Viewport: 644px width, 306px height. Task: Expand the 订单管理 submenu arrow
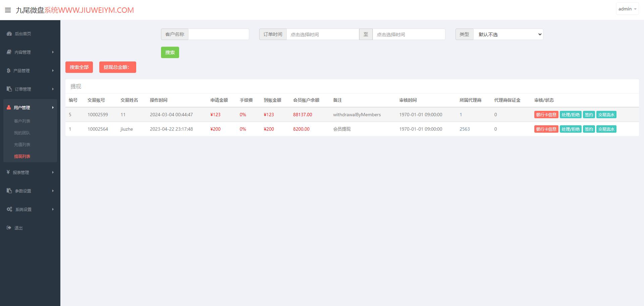[53, 89]
